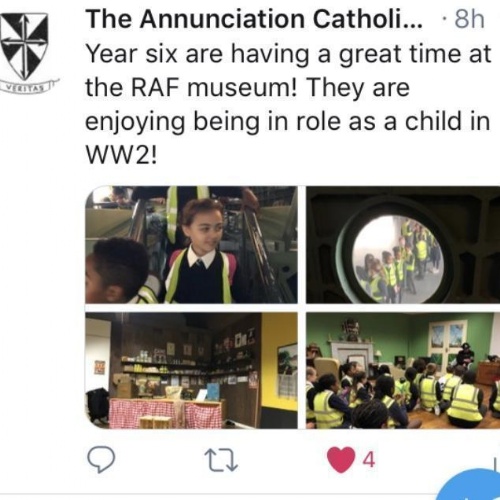Image resolution: width=500 pixels, height=500 pixels.
Task: Open the school crest profile avatar
Action: point(24,46)
